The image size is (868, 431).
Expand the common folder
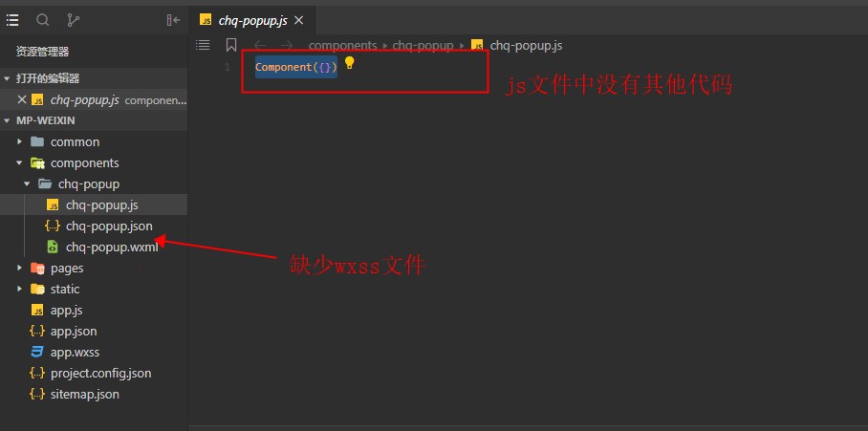coord(19,141)
